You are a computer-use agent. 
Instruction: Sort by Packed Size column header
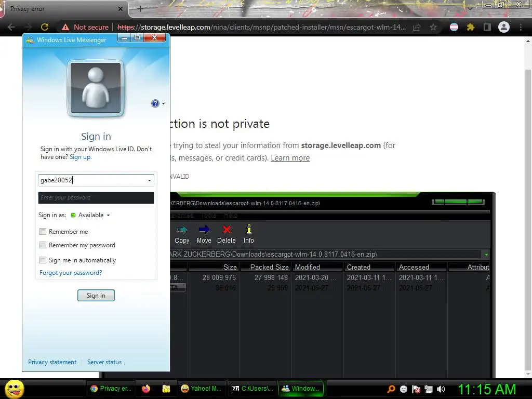tap(265, 267)
